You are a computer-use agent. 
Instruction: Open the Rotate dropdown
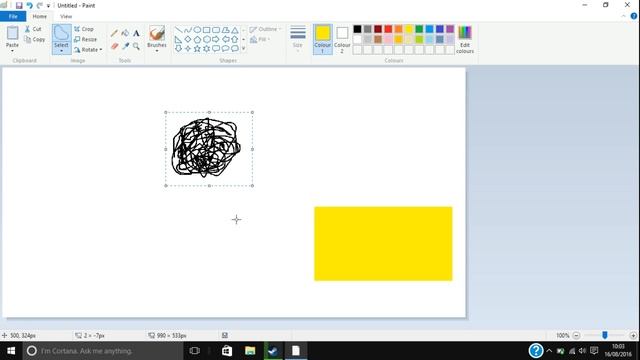click(x=88, y=50)
